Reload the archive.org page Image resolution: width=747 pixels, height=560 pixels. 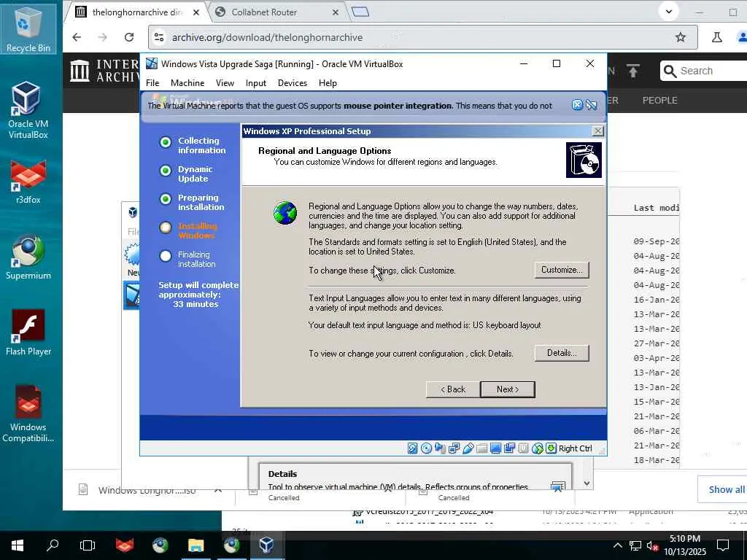click(x=128, y=37)
